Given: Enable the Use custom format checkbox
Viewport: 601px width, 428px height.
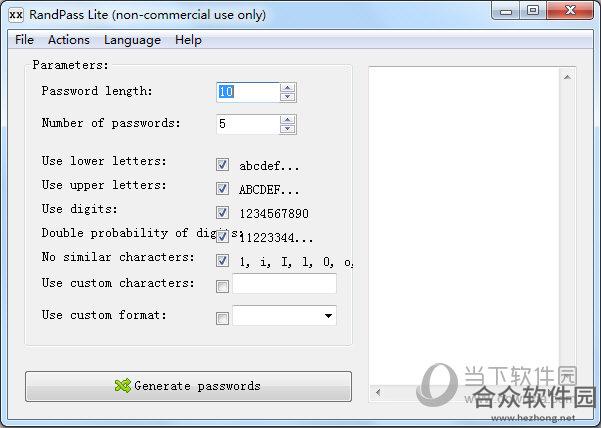Looking at the screenshot, I should (222, 318).
